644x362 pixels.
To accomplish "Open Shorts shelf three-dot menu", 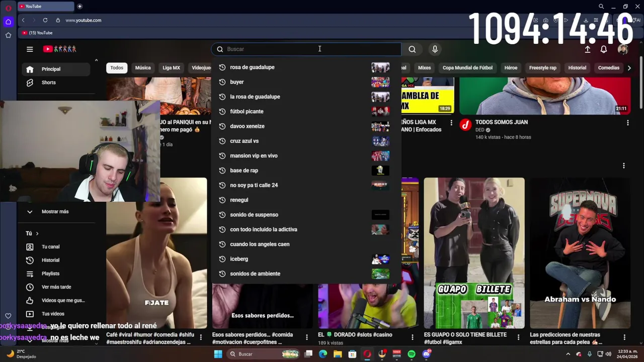I will pos(624,165).
